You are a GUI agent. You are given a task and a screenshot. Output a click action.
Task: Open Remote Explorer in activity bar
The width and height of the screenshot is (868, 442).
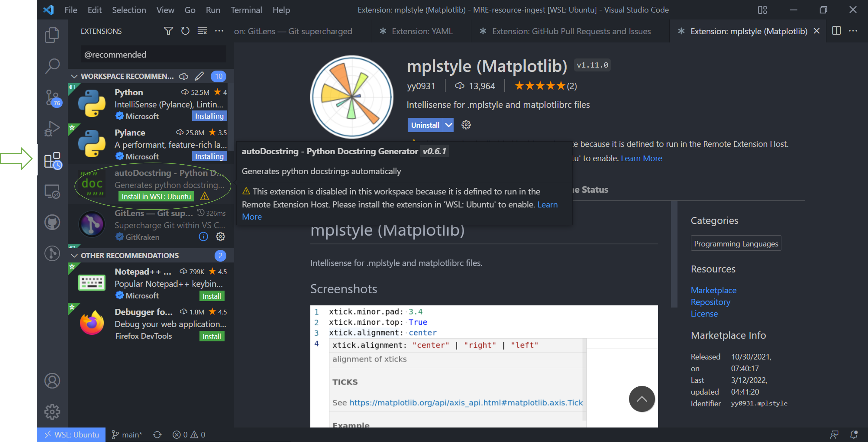pyautogui.click(x=52, y=191)
